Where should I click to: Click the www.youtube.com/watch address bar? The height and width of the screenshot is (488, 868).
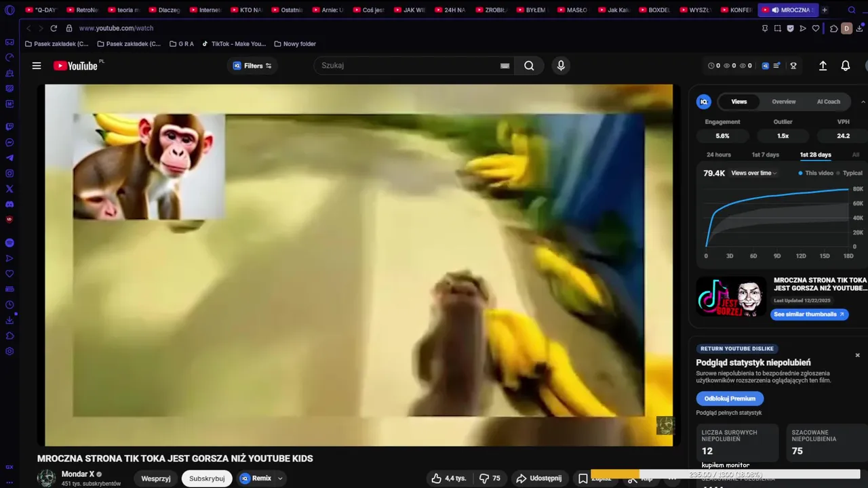116,28
